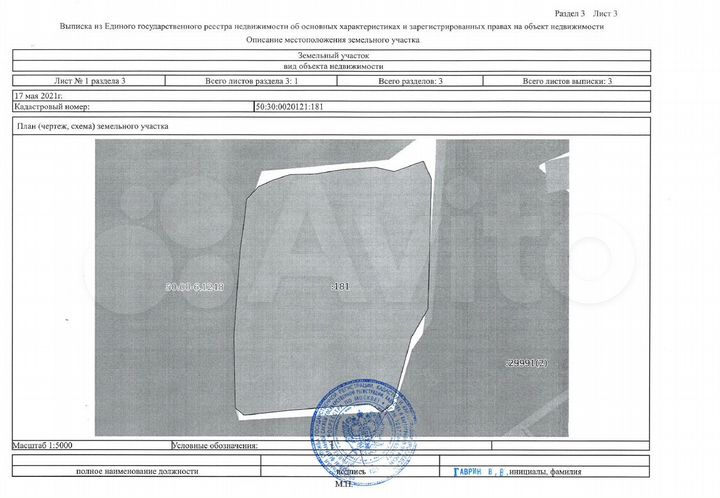720x498 pixels.
Task: Click the date 17 мая 2021г.
Action: click(38, 96)
